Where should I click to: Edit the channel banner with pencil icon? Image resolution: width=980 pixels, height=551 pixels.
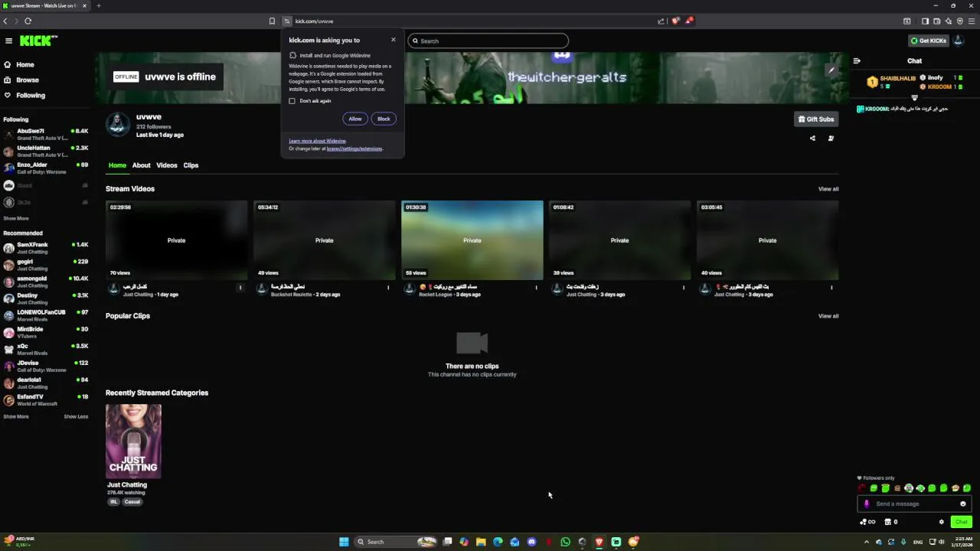pos(831,70)
